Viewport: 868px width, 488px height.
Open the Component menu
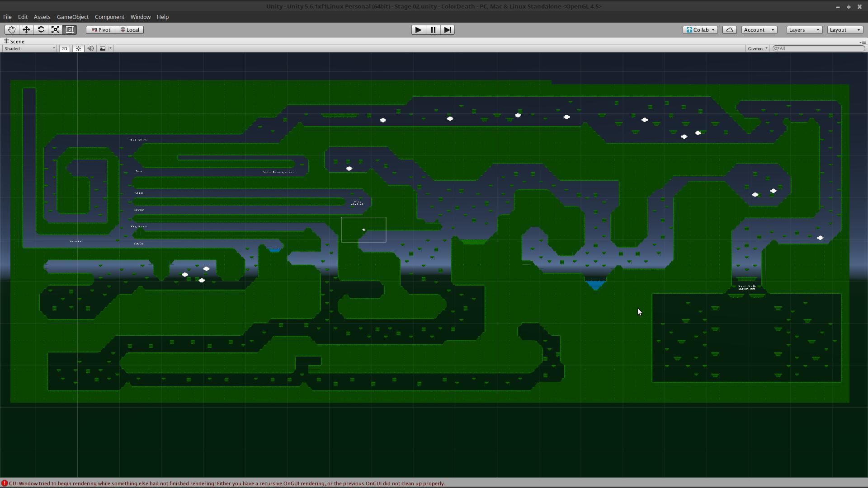click(x=109, y=17)
